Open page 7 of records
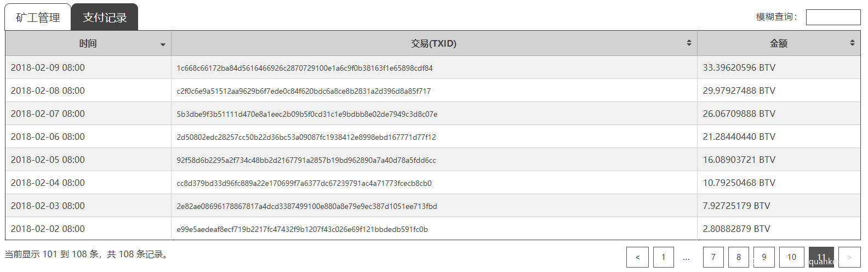 pyautogui.click(x=713, y=257)
